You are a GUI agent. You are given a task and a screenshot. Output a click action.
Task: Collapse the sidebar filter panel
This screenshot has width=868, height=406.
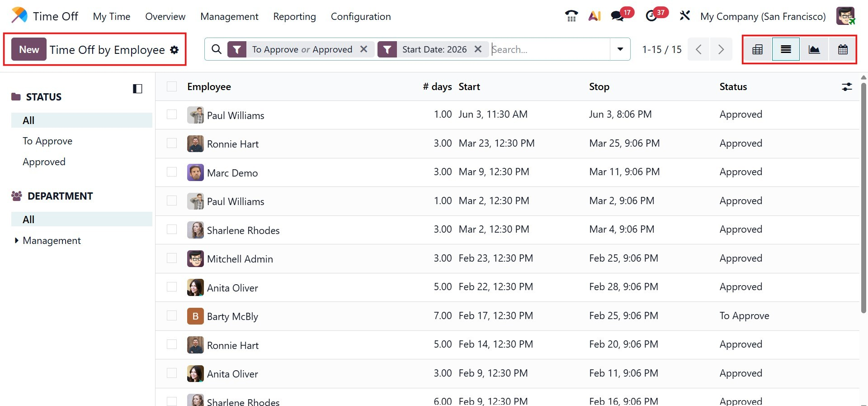(x=137, y=89)
